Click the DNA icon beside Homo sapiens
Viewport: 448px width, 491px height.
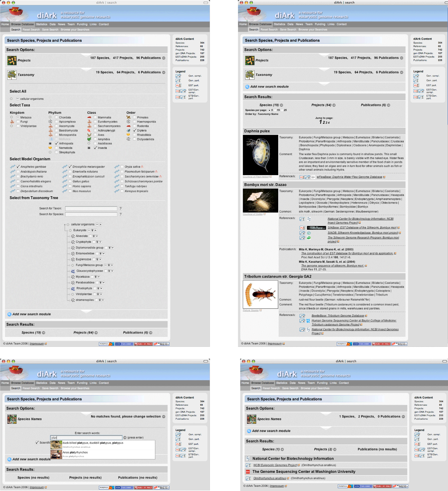click(65, 186)
